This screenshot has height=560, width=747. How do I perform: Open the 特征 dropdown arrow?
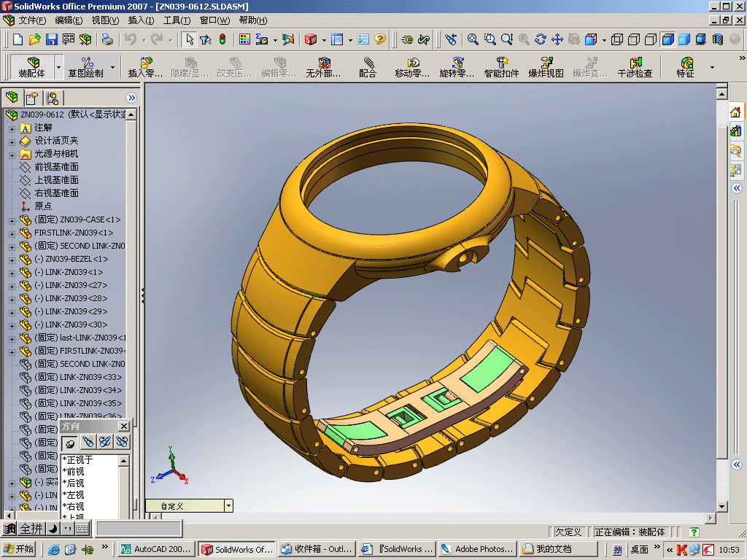tap(712, 67)
